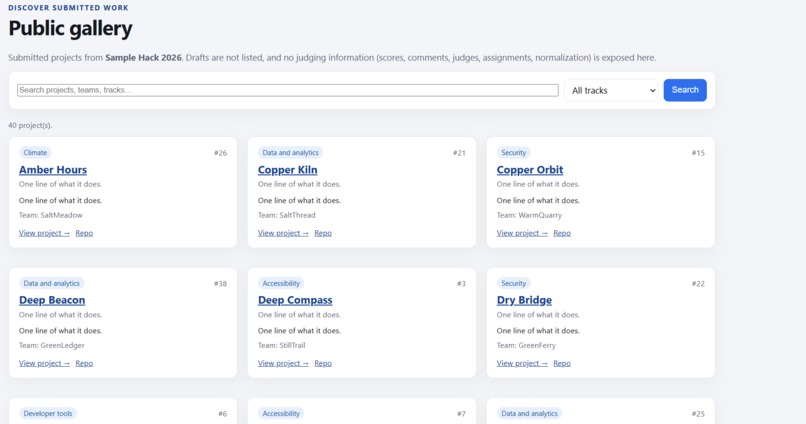Open the Amber Hours project title

53,170
